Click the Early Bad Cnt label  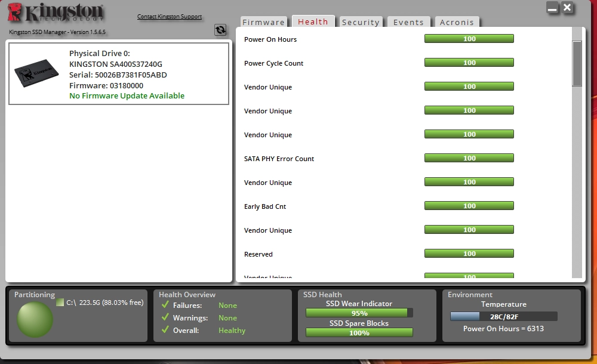click(265, 206)
